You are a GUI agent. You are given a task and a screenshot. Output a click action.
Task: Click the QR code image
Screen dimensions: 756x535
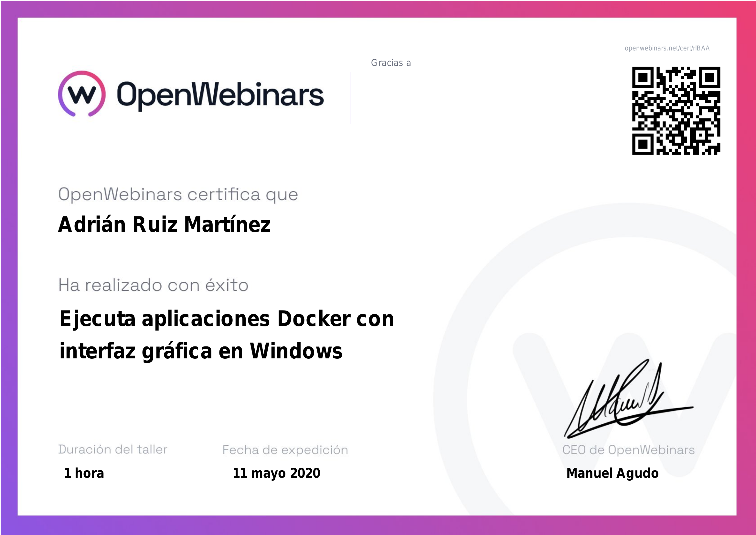pos(676,111)
